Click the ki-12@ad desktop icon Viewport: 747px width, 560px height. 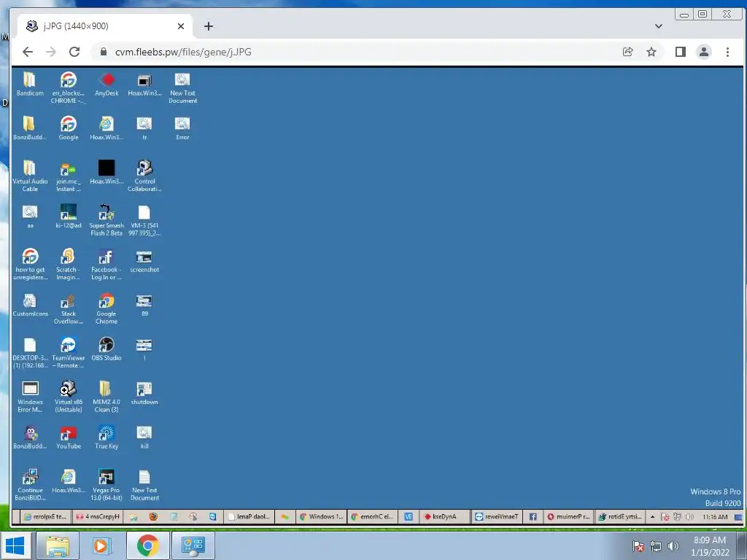[x=68, y=217]
